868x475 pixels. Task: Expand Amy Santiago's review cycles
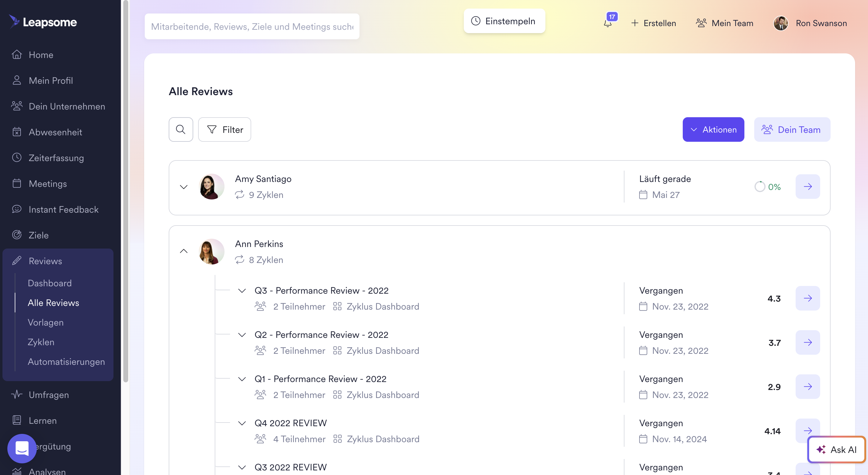tap(184, 187)
